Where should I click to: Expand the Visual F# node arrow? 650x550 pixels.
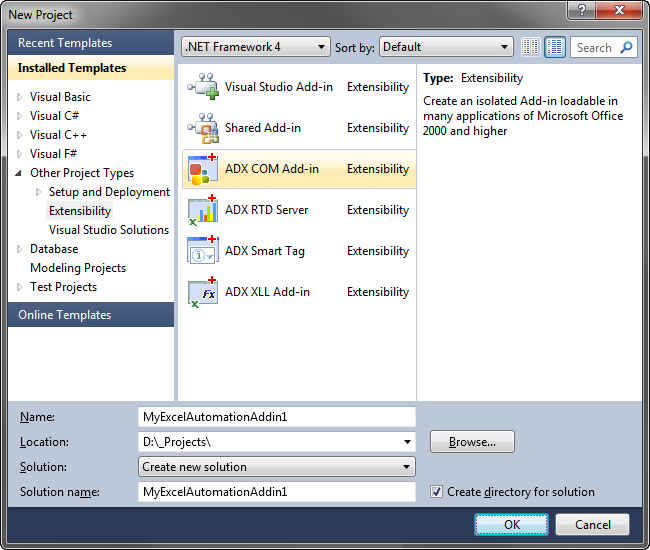point(19,154)
